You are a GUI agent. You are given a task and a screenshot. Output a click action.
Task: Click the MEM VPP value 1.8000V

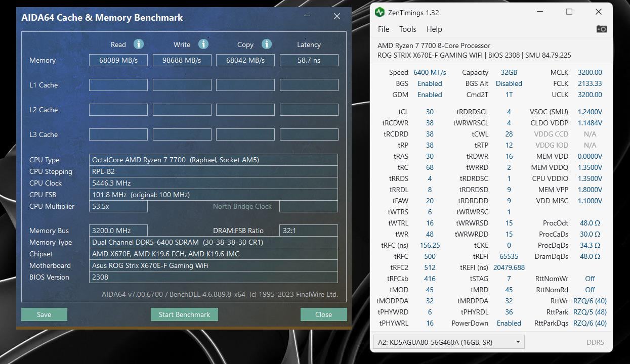pos(590,190)
